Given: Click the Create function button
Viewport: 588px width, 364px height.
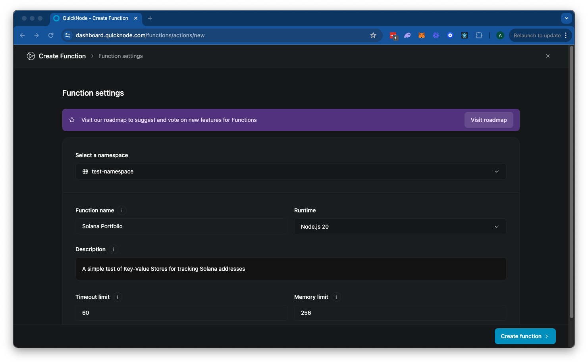Looking at the screenshot, I should 525,336.
